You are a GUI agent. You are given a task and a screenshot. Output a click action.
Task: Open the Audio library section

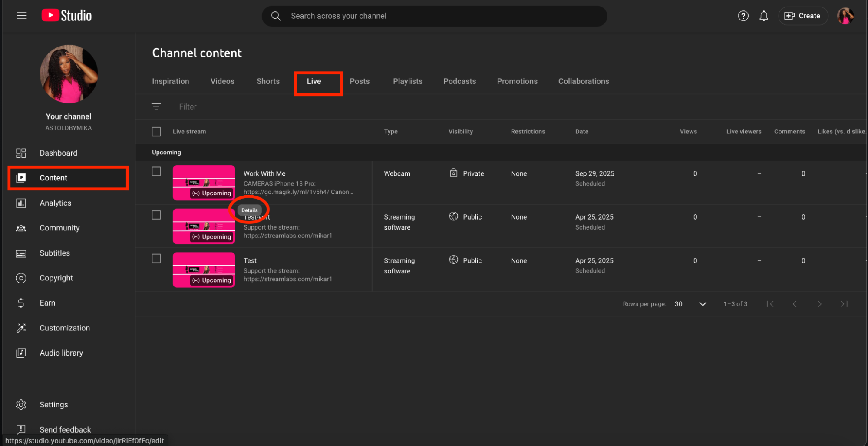pyautogui.click(x=61, y=353)
